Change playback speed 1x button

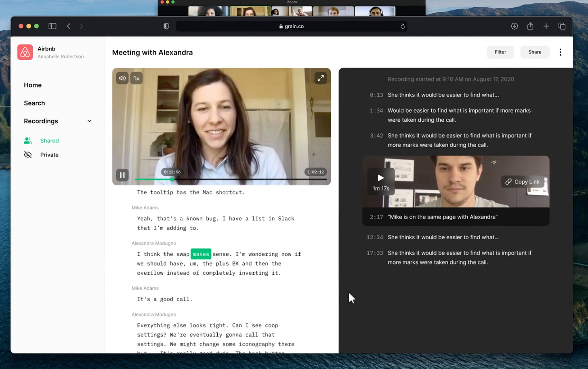[x=136, y=78]
